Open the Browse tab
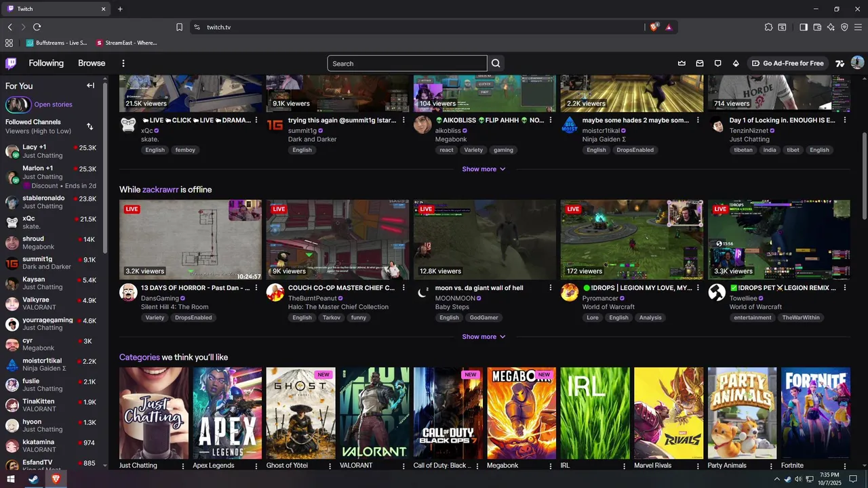 (x=92, y=63)
